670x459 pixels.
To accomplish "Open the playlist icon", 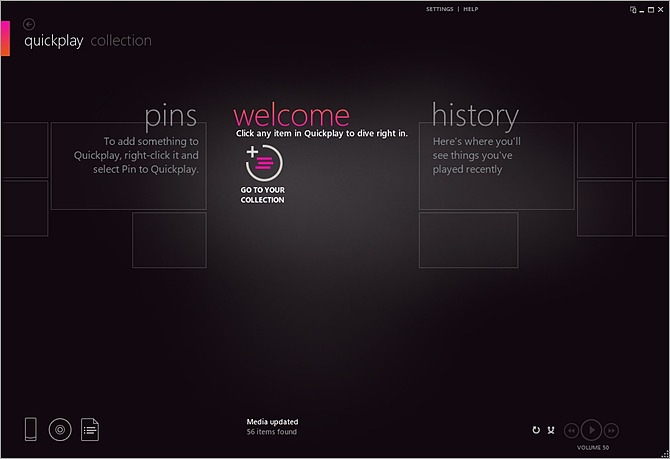I will coord(90,430).
